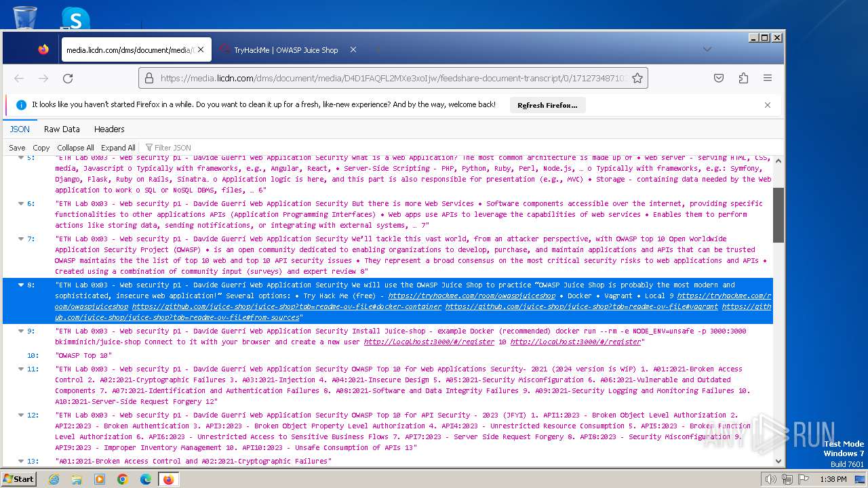Click the info icon in notification bar

coord(21,105)
